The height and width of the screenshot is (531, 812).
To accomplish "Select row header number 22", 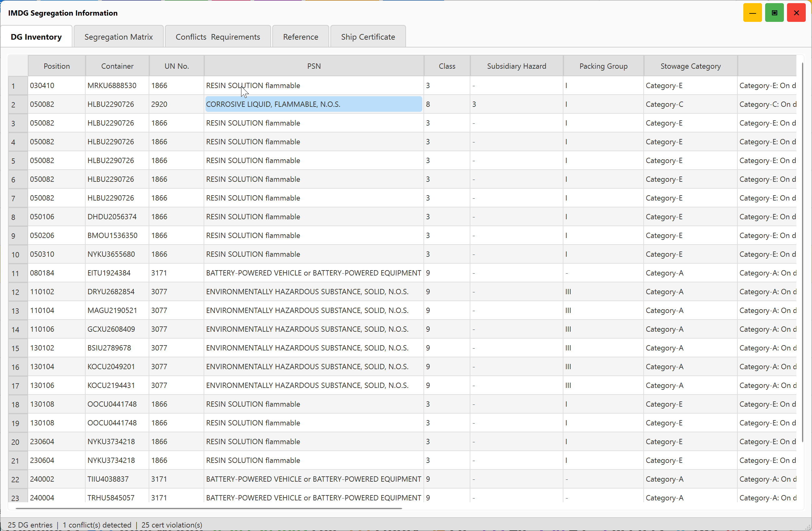I will (18, 479).
